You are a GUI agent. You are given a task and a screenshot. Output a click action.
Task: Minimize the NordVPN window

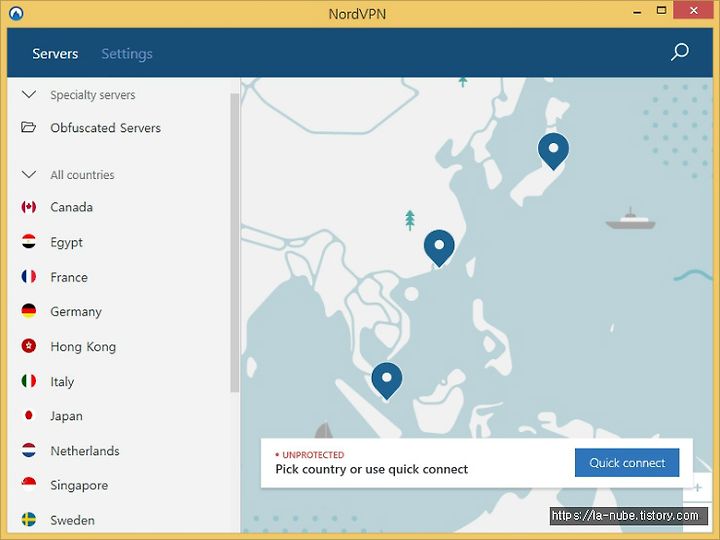(637, 12)
